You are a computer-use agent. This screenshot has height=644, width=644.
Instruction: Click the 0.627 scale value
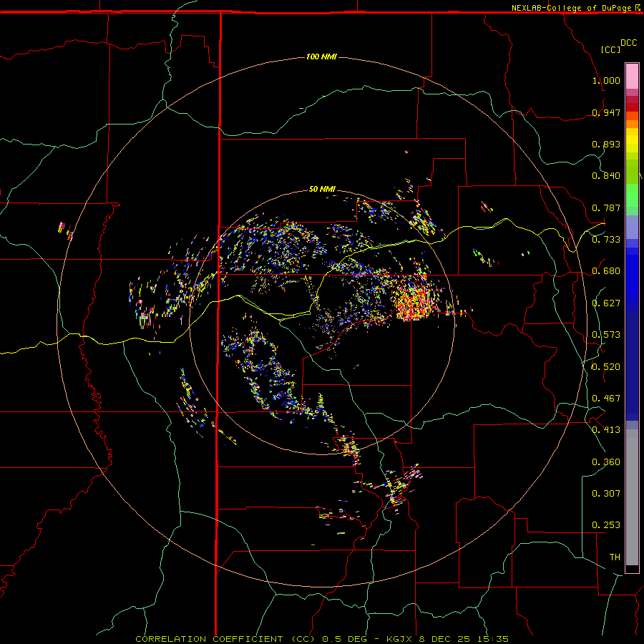coord(606,303)
